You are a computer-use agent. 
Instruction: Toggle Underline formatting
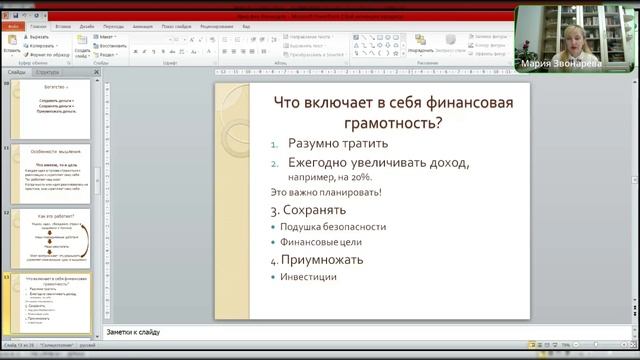(153, 52)
